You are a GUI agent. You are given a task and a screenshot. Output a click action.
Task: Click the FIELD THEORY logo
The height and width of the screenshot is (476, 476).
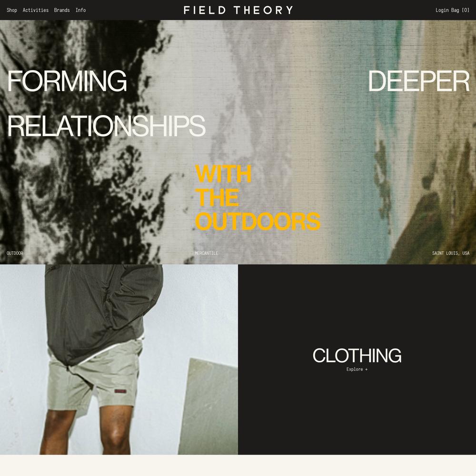tap(238, 10)
